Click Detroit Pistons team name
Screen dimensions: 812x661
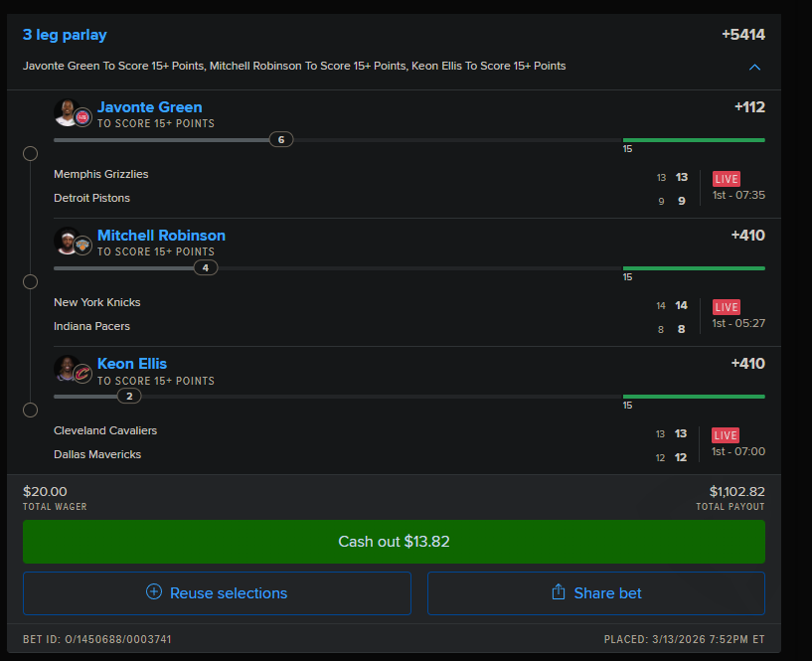(91, 198)
